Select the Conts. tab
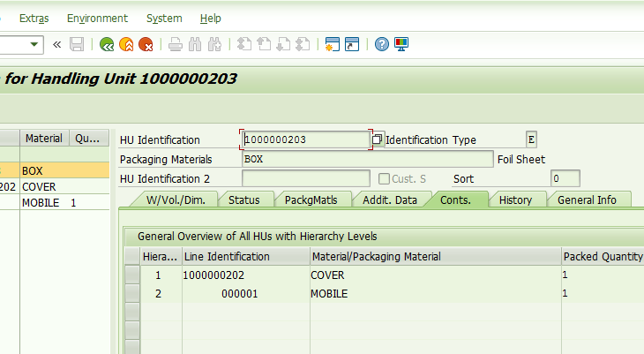Screen dimensions: 644x354 coord(455,200)
